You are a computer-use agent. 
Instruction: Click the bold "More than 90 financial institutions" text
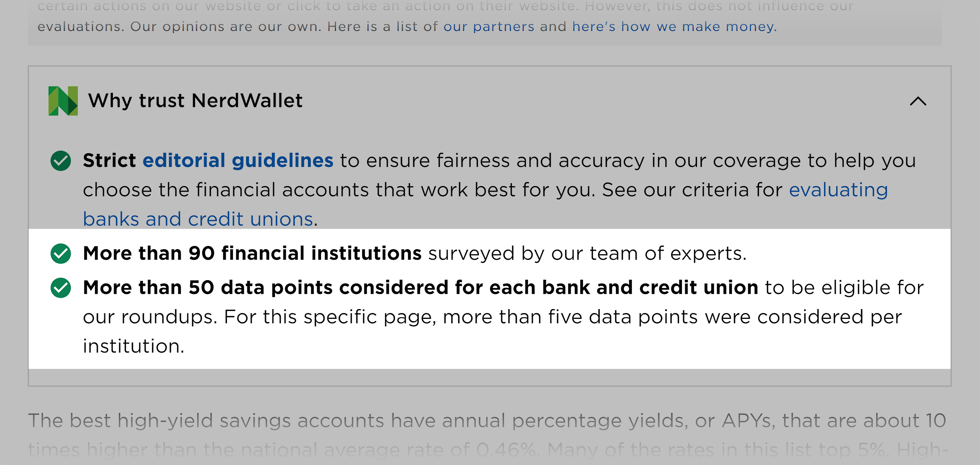pyautogui.click(x=252, y=253)
